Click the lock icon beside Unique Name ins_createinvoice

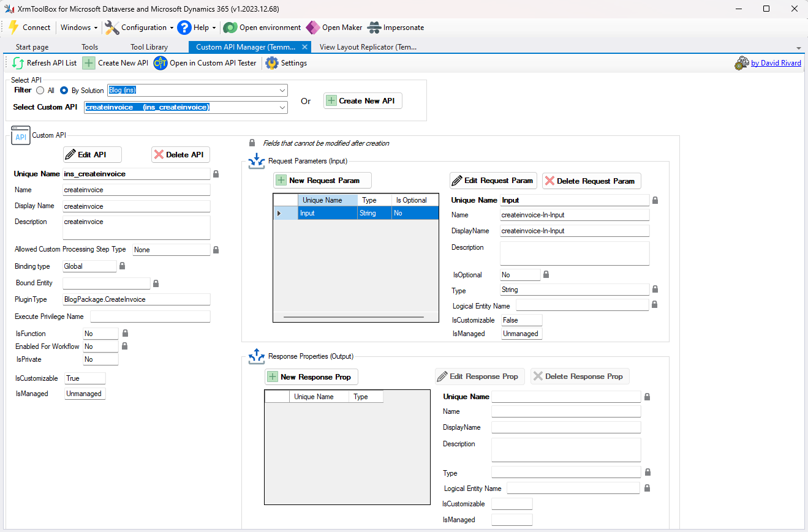click(x=216, y=174)
